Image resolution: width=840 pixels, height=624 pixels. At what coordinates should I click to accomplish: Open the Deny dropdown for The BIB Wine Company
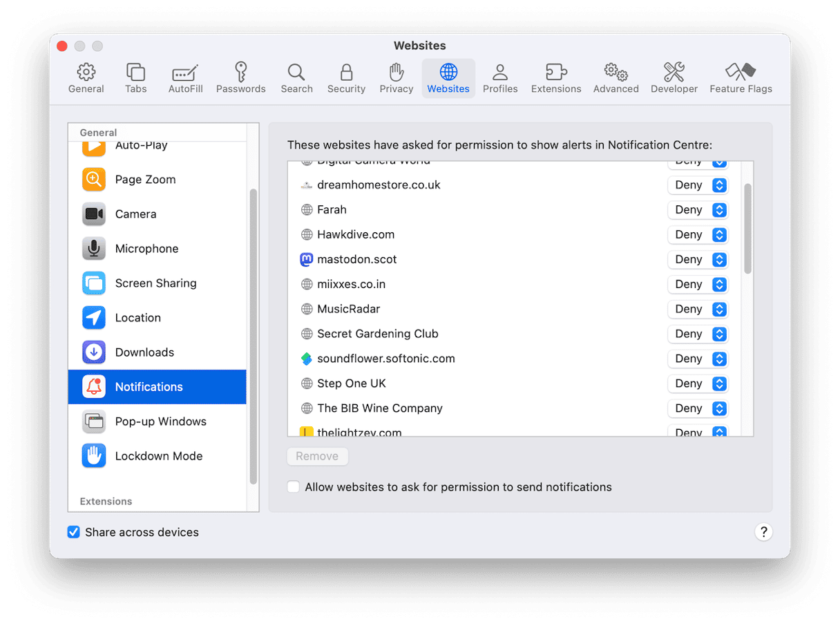pos(698,408)
